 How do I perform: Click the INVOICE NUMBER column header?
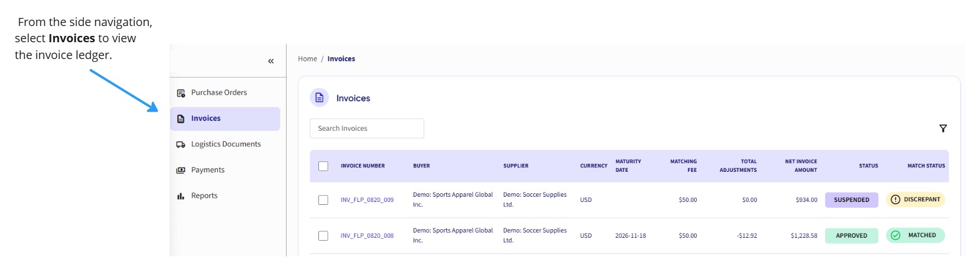click(x=363, y=166)
